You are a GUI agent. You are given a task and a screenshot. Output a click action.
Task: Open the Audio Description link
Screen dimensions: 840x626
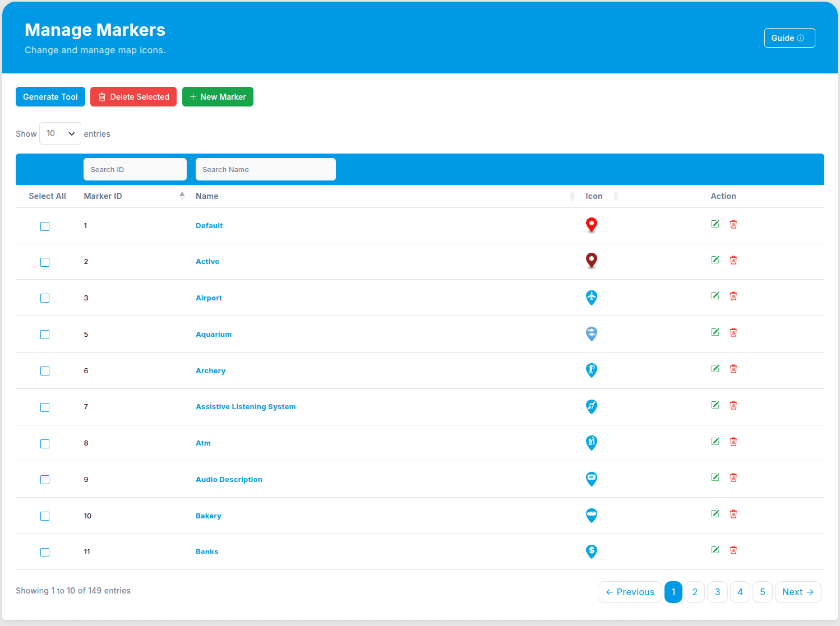(229, 480)
